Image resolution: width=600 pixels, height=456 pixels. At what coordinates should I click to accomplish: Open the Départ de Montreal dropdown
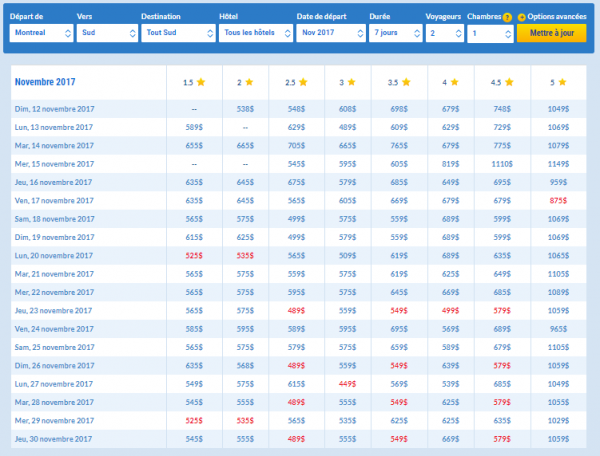pyautogui.click(x=41, y=33)
